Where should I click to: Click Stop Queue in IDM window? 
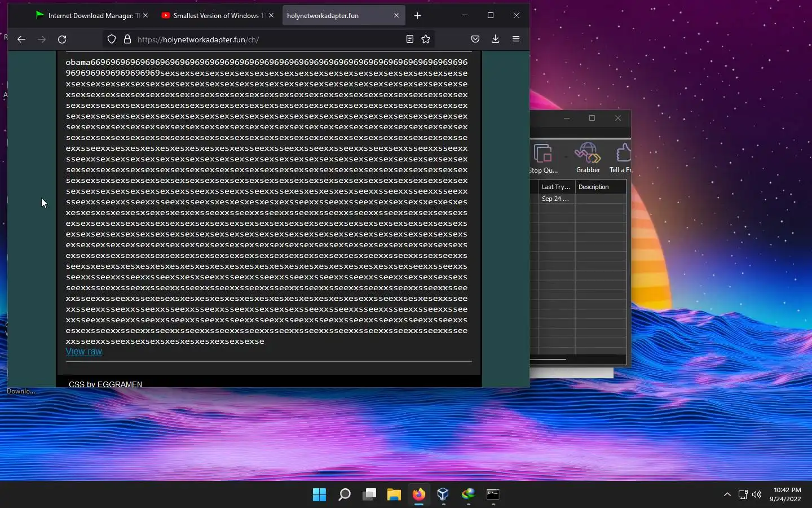pyautogui.click(x=544, y=158)
